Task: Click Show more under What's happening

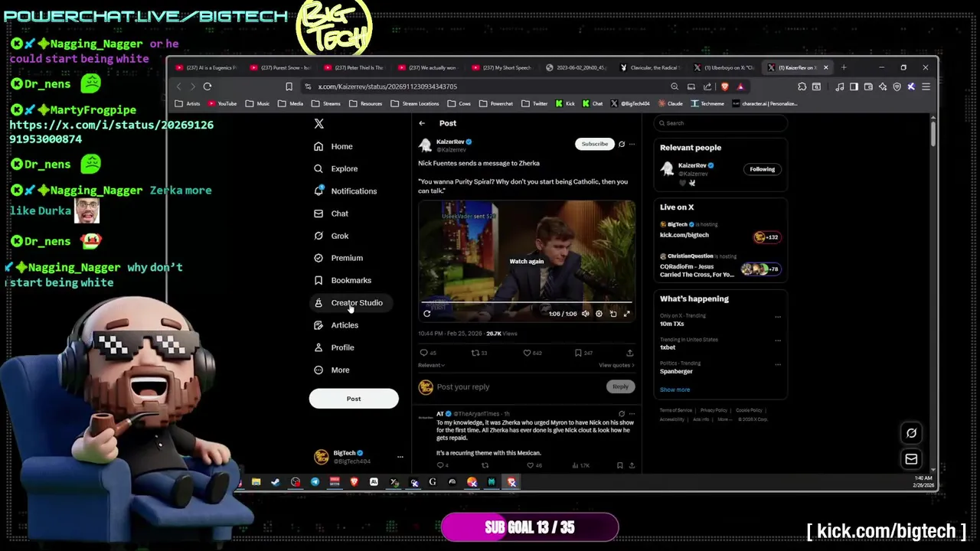Action: tap(675, 390)
